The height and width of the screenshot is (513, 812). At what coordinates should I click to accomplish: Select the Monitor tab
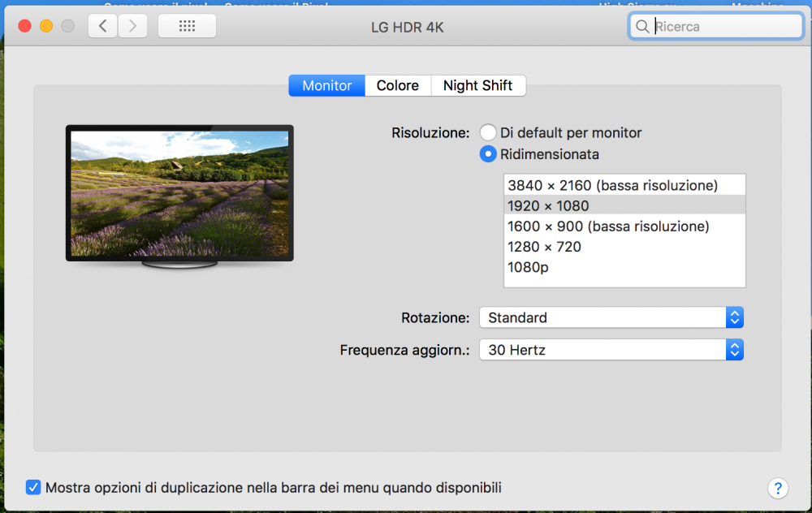tap(327, 85)
